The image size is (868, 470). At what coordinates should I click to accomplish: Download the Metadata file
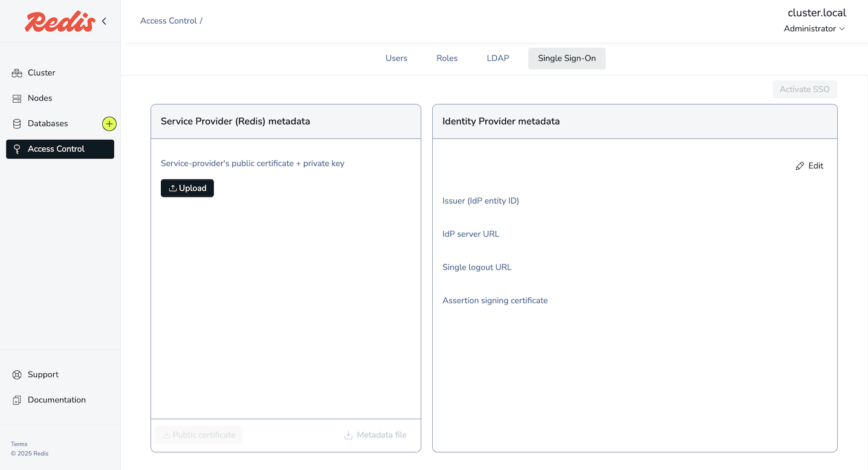(x=375, y=435)
